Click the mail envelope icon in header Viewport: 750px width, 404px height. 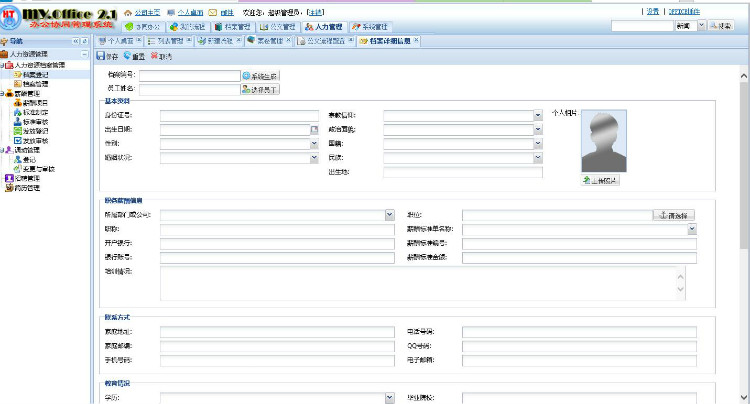coord(213,13)
